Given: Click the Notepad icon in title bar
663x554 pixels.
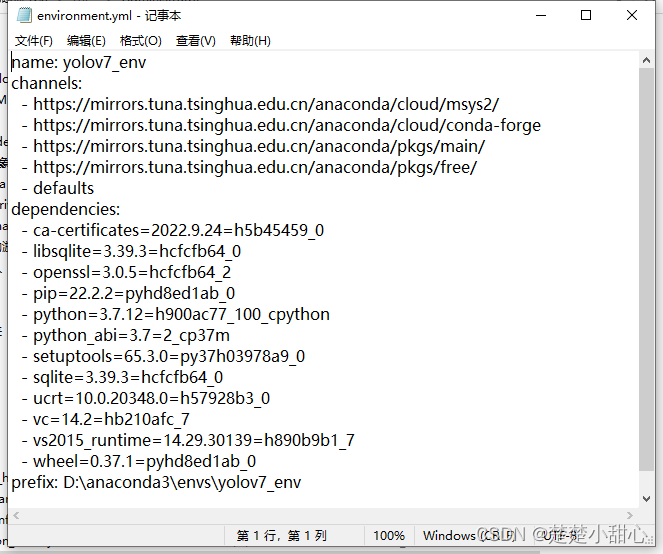Looking at the screenshot, I should [x=24, y=16].
